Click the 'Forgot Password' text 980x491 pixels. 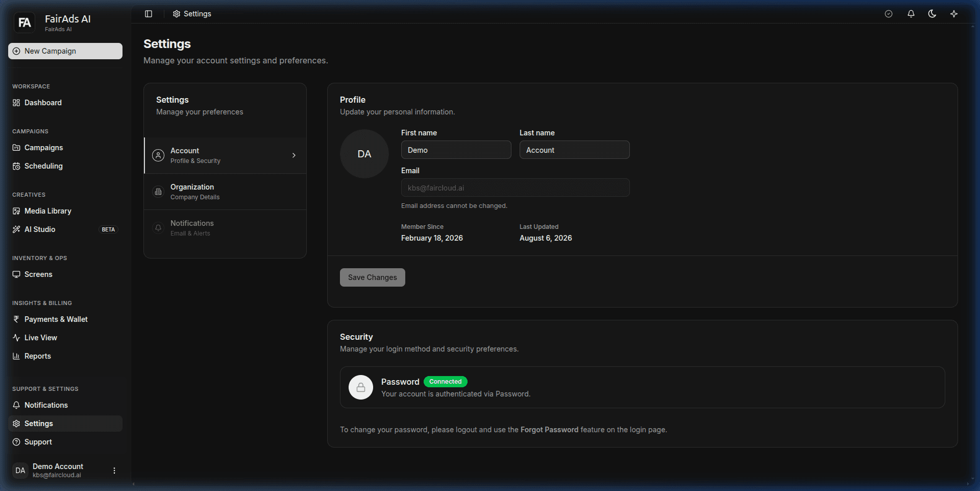click(x=549, y=430)
